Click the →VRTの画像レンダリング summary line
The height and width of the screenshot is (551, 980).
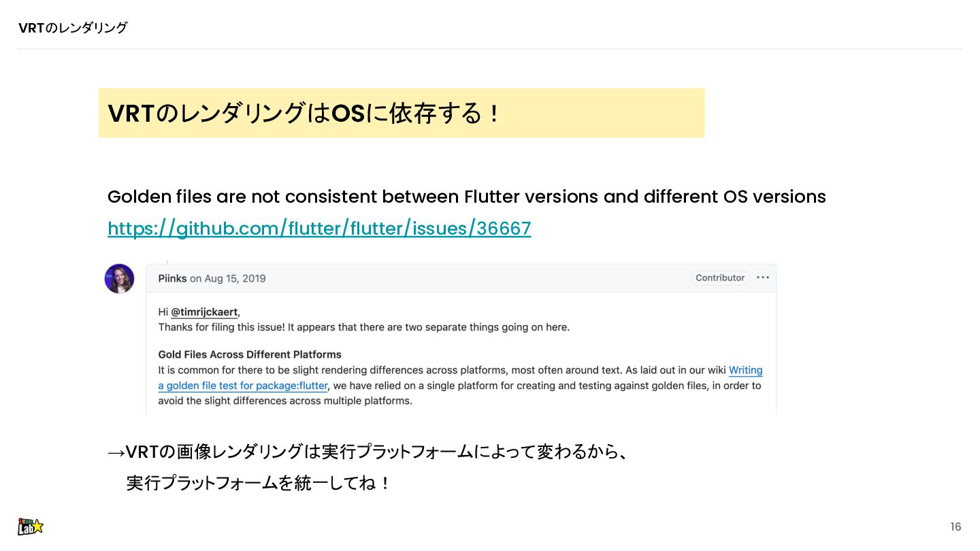(x=367, y=452)
